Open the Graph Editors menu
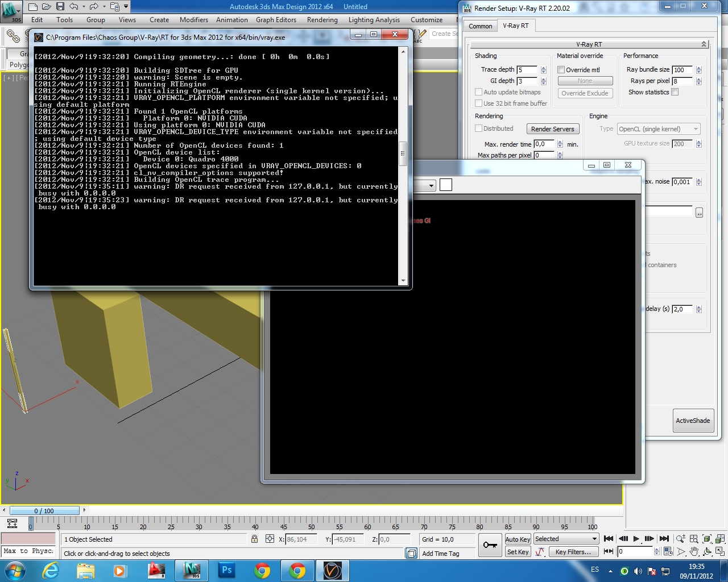 pos(276,20)
